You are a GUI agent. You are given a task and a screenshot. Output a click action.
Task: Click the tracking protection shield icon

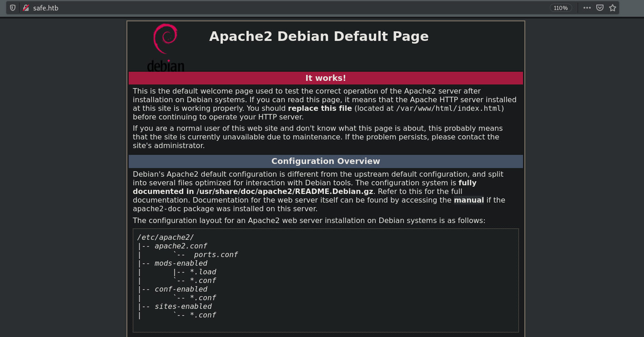tap(13, 8)
